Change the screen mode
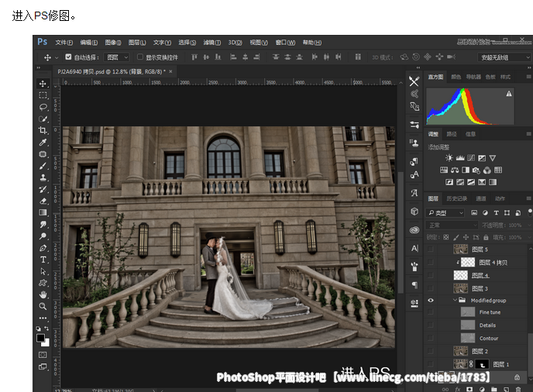The image size is (533, 392). [x=43, y=366]
